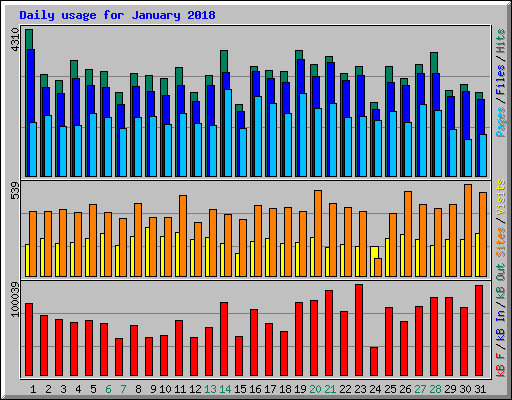Click day label 10 on the axis
This screenshot has width=512, height=400.
coord(165,389)
